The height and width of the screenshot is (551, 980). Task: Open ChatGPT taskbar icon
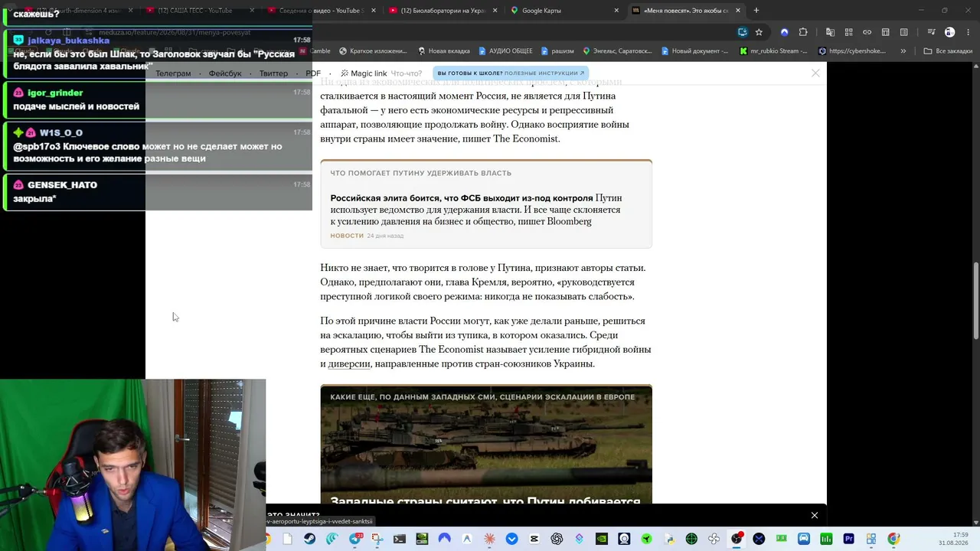coord(557,539)
